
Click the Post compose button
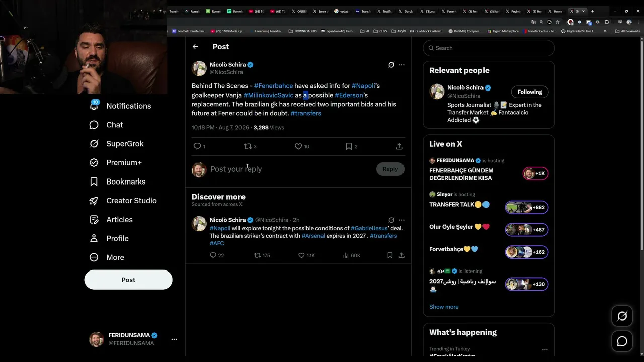[x=128, y=280]
